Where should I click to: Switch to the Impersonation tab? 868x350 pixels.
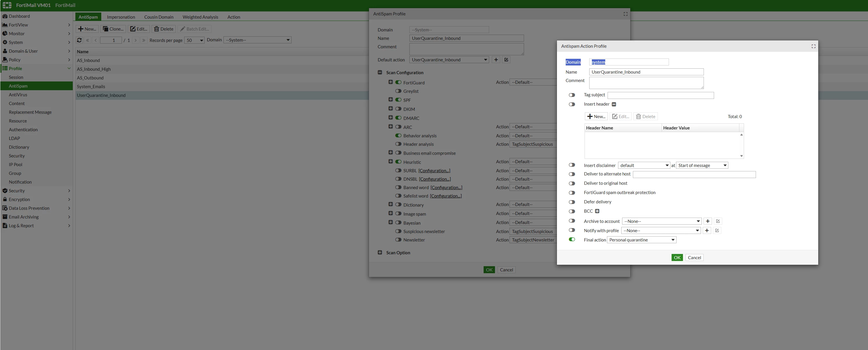(x=121, y=17)
